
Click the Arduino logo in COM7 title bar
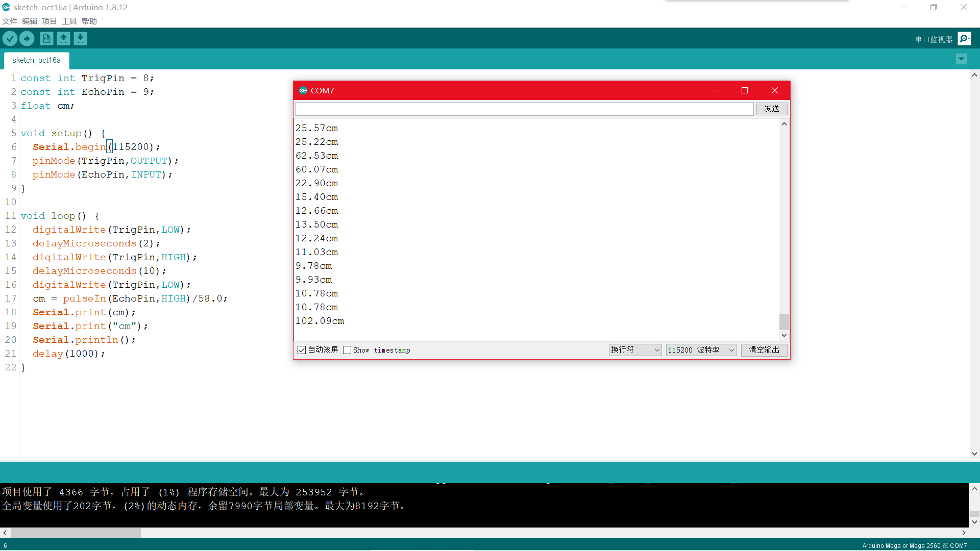click(x=303, y=90)
